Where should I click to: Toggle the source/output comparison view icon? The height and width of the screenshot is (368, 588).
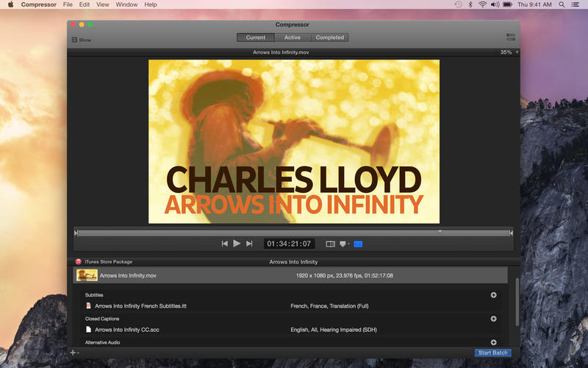point(330,244)
